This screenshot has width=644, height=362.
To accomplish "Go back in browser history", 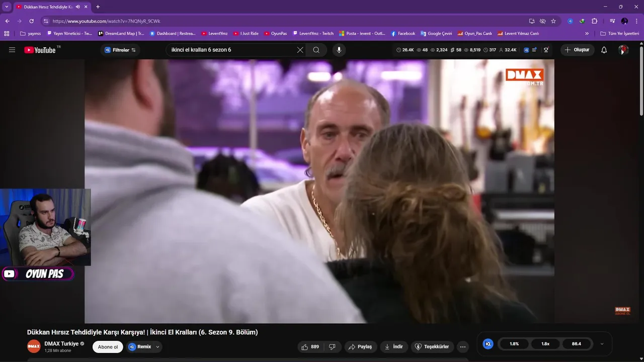I will click(7, 21).
